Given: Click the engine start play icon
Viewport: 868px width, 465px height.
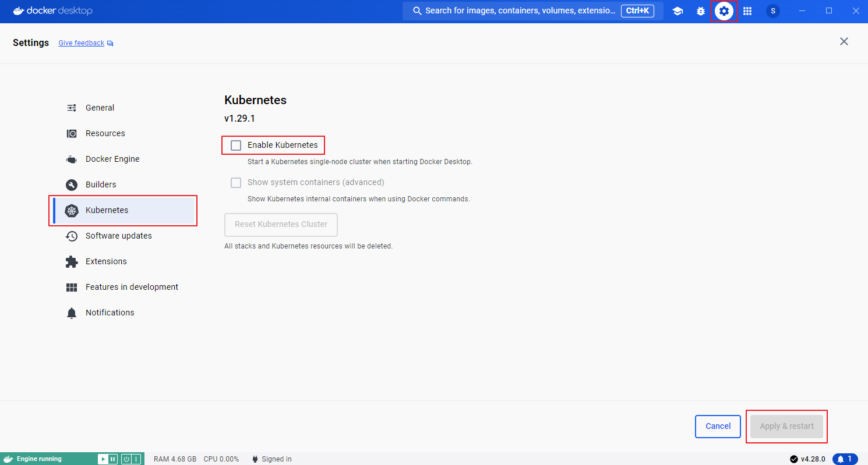Looking at the screenshot, I should point(104,459).
